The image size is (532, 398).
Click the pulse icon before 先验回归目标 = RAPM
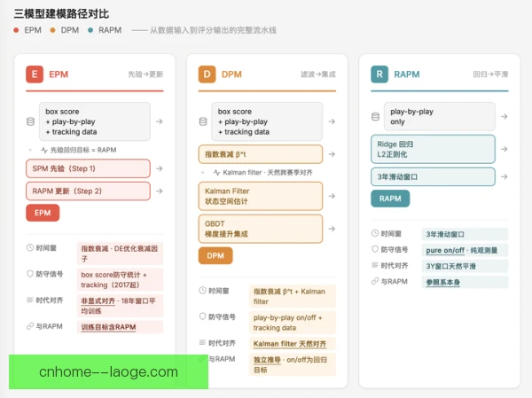[44, 150]
